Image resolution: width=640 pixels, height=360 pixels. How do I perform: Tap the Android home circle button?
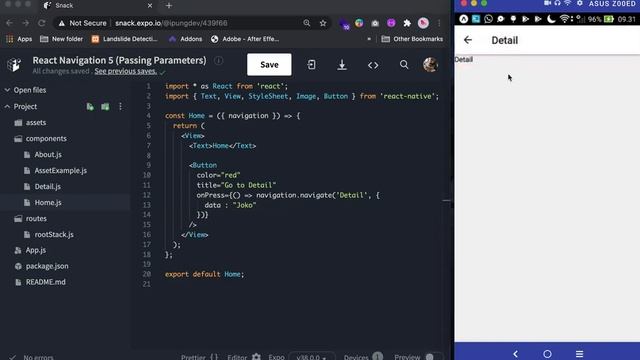point(547,354)
